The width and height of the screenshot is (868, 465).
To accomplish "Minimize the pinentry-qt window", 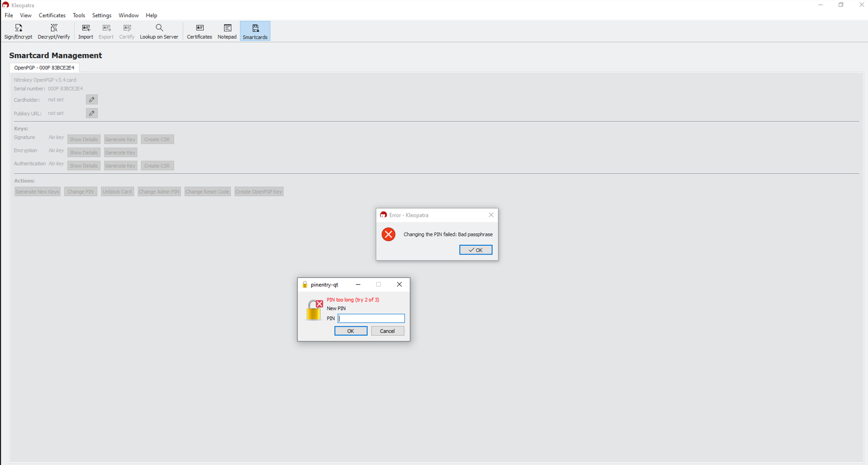I will tap(358, 285).
